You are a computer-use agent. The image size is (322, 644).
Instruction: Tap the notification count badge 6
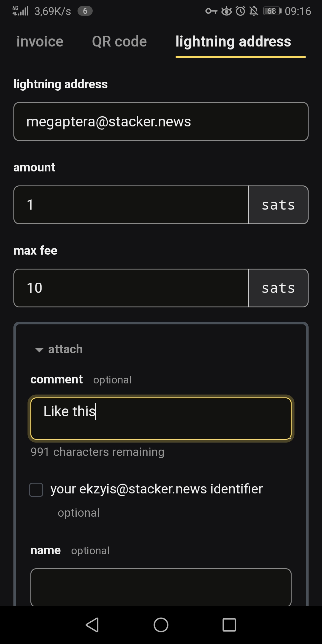tap(85, 11)
